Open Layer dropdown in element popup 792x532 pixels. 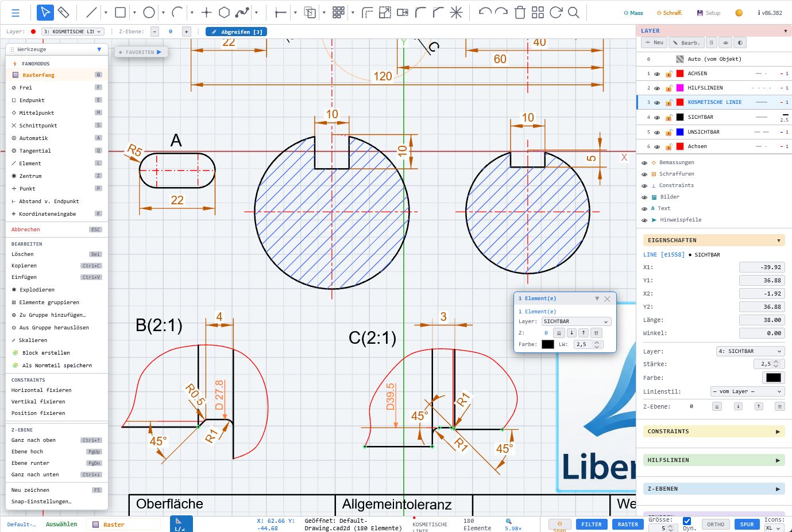[576, 322]
